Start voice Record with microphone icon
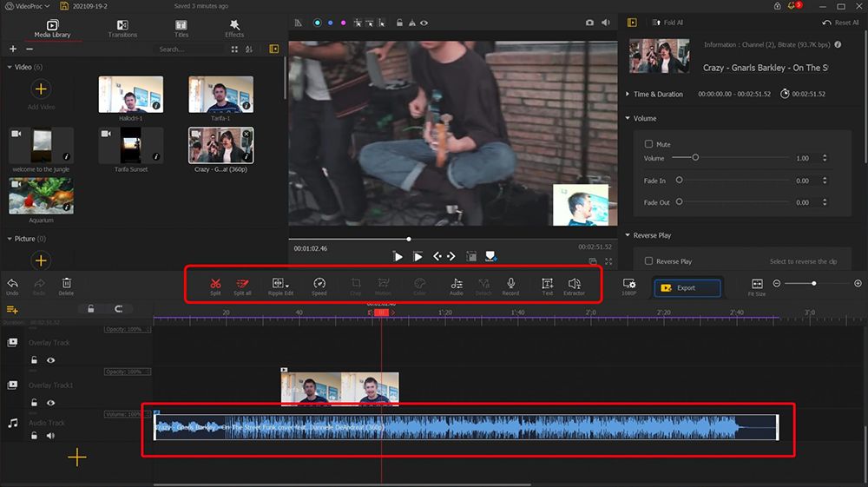The width and height of the screenshot is (868, 487). [510, 286]
